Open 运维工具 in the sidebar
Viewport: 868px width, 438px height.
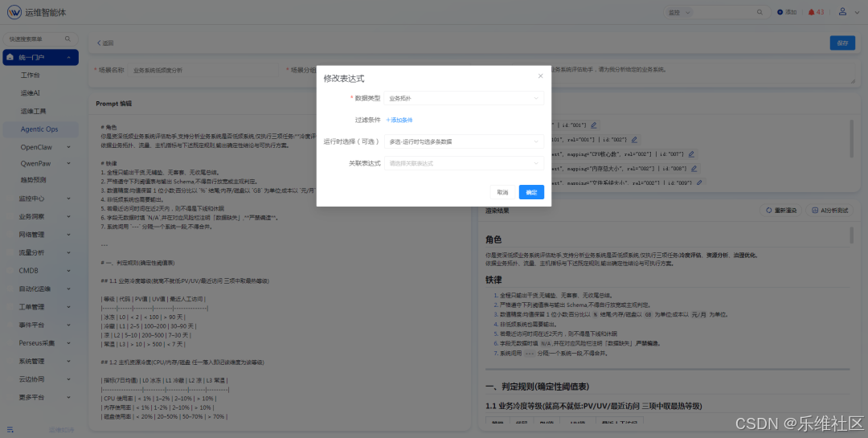(x=33, y=111)
